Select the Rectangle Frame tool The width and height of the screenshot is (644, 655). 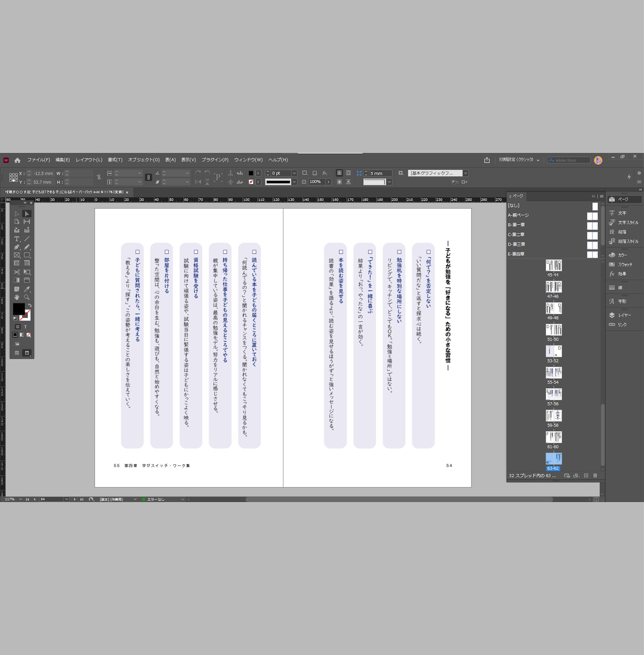pos(17,255)
